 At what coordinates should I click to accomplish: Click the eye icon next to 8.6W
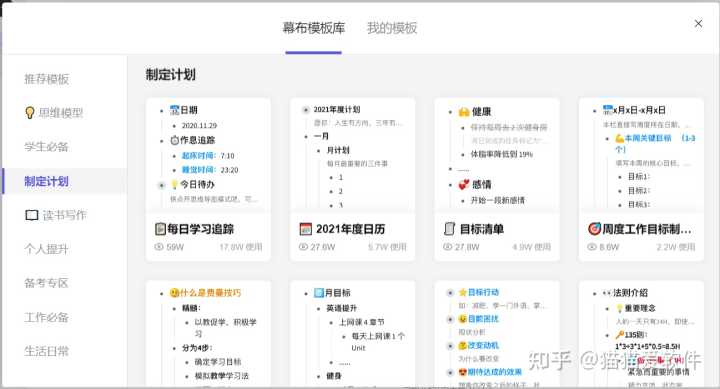(x=592, y=247)
